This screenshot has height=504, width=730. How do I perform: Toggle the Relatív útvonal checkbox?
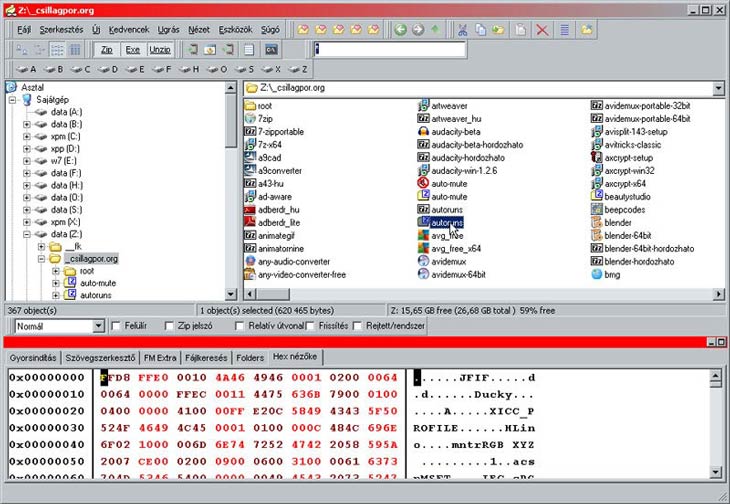pyautogui.click(x=239, y=326)
